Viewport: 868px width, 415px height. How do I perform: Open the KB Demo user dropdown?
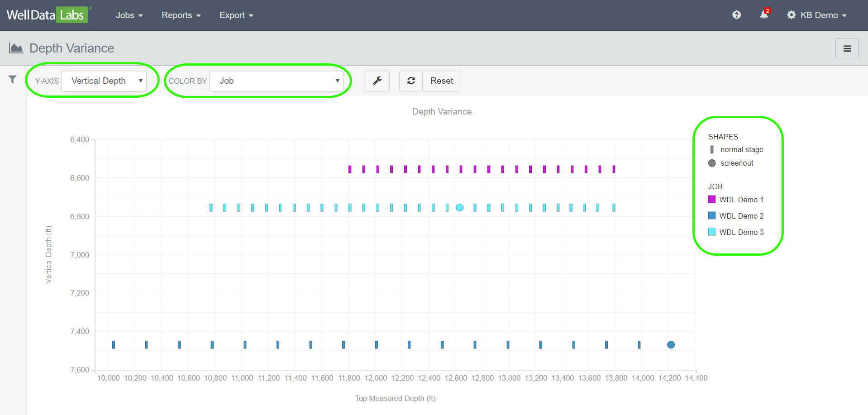click(823, 15)
